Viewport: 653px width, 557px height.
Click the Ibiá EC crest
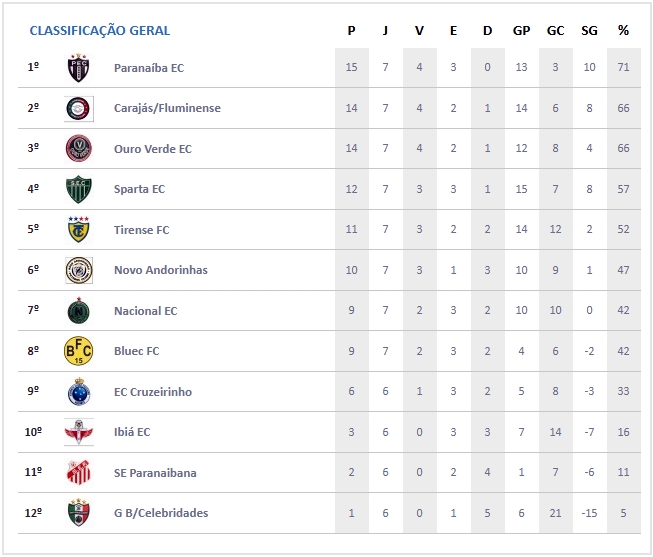tap(79, 432)
